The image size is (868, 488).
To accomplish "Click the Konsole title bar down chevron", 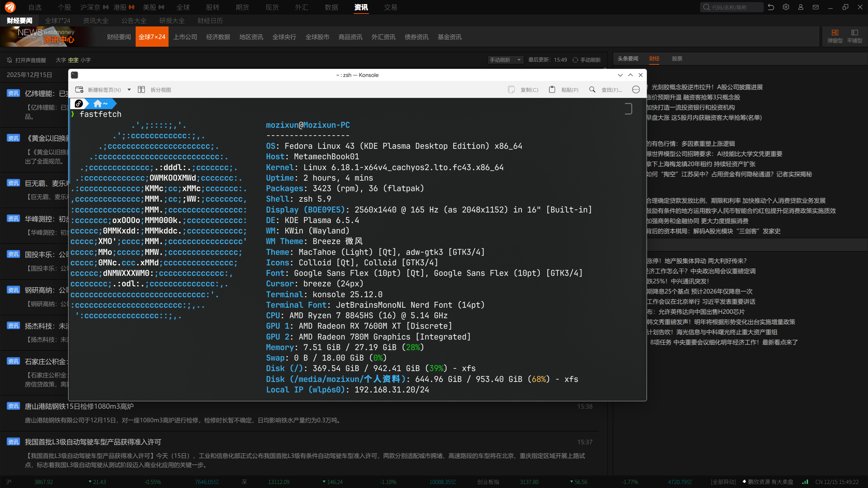I will (x=620, y=75).
